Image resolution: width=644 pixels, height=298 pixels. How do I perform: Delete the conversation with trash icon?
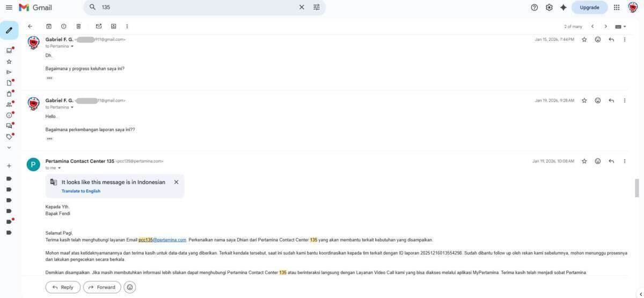[x=78, y=26]
